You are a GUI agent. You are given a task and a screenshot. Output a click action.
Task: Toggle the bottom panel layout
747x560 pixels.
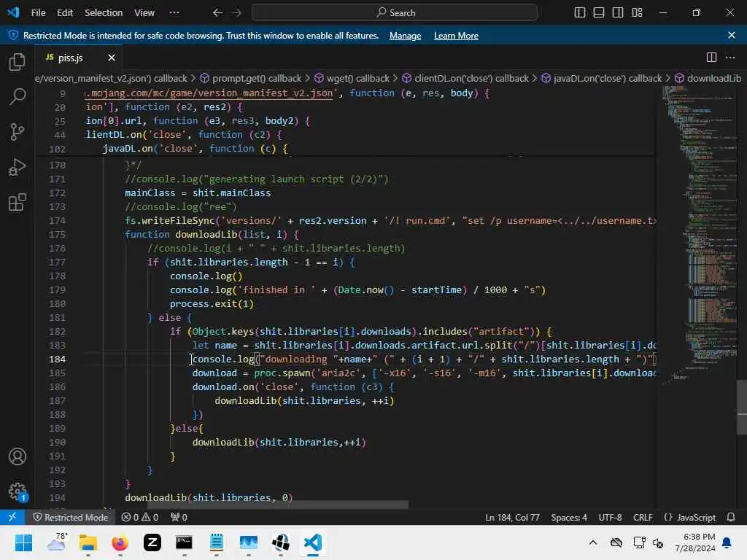click(599, 13)
